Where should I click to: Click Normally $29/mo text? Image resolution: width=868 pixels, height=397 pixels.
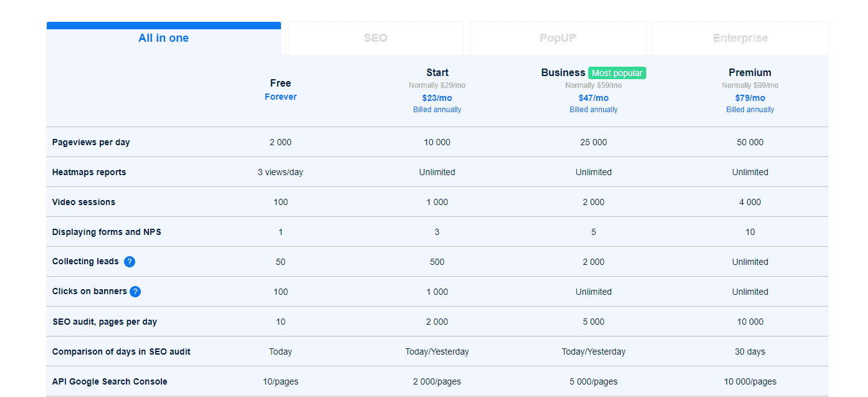click(437, 85)
